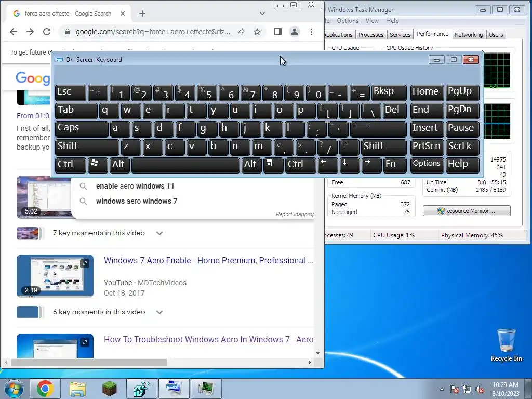Screen dimensions: 532x399
Task: Go forward in Chrome browser
Action: pyautogui.click(x=30, y=32)
